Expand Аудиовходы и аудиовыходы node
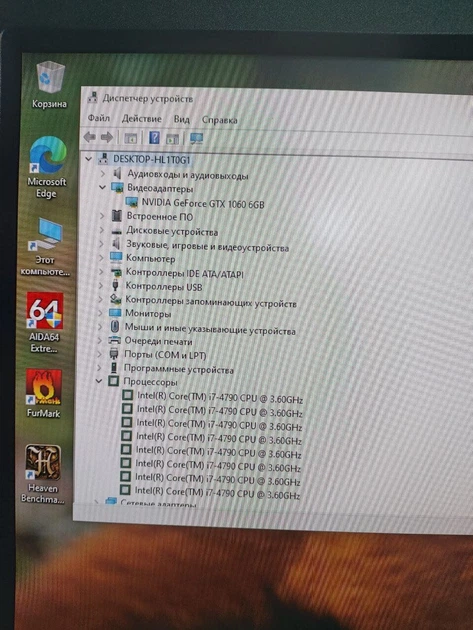Screen dimensions: 473x630 pos(103,174)
